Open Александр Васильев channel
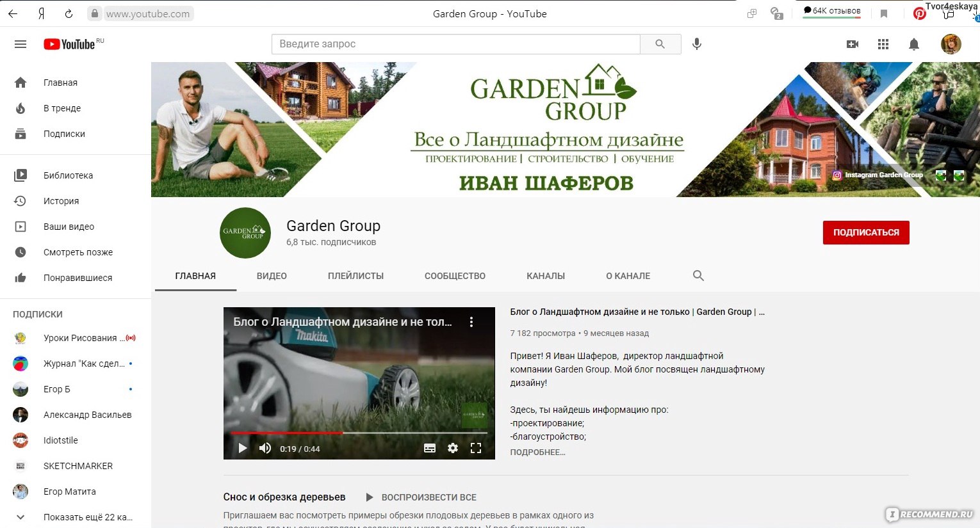The width and height of the screenshot is (980, 528). [x=76, y=415]
